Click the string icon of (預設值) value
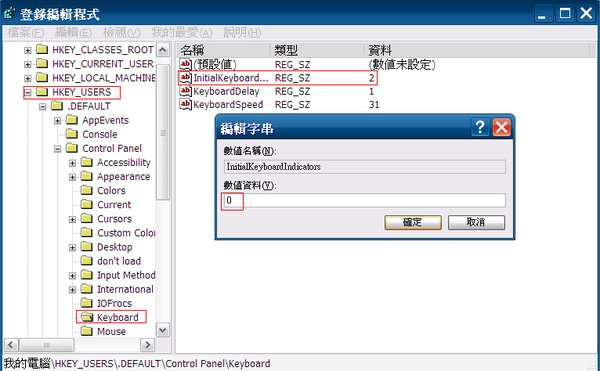600x371 pixels. [x=186, y=64]
